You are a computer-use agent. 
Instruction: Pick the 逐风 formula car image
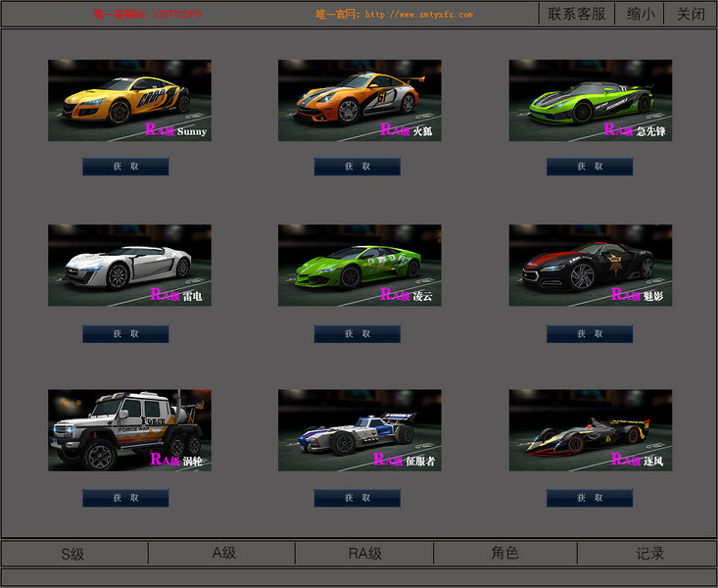click(x=591, y=429)
